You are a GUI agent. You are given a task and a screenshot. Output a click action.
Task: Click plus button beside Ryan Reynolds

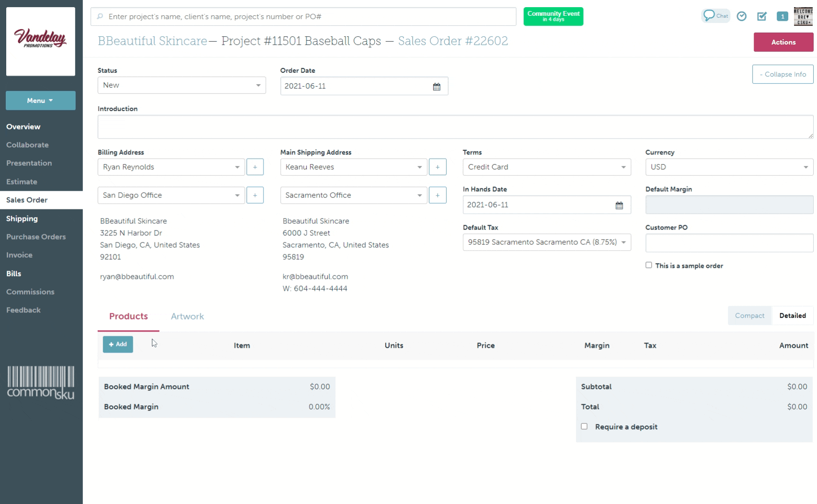[x=255, y=167]
